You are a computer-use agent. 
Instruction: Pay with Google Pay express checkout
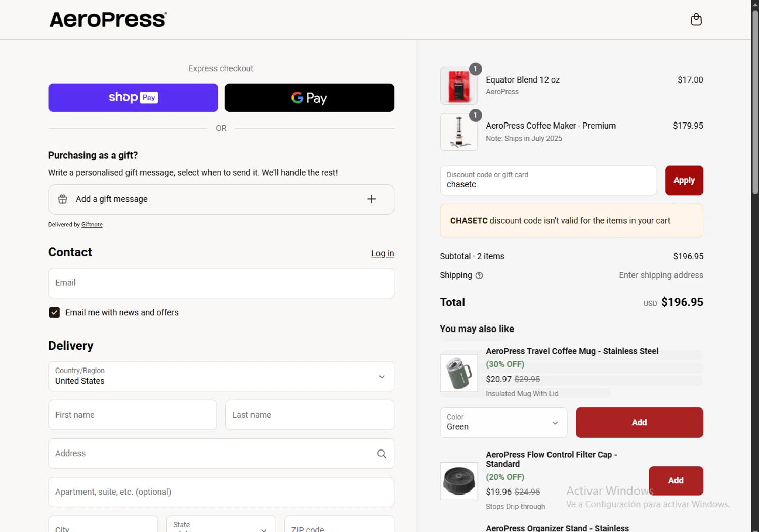(309, 98)
